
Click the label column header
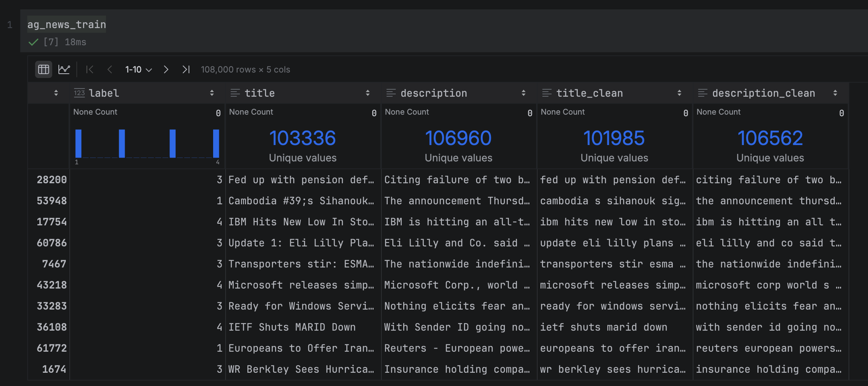(104, 93)
